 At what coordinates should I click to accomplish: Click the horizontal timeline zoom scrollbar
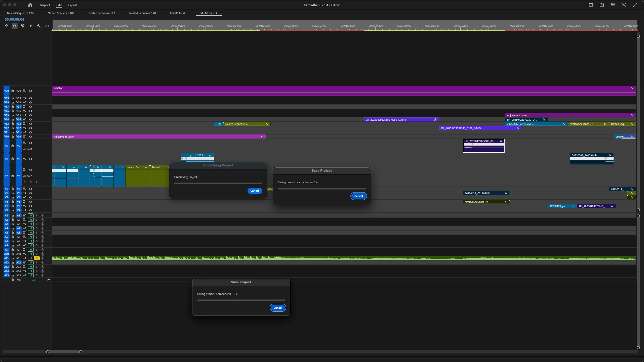click(64, 352)
